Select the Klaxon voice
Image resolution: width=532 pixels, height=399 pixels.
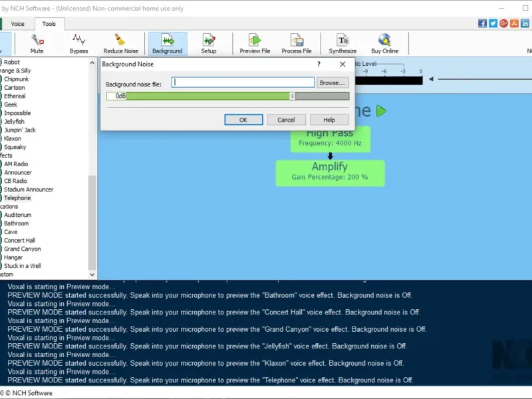(13, 138)
